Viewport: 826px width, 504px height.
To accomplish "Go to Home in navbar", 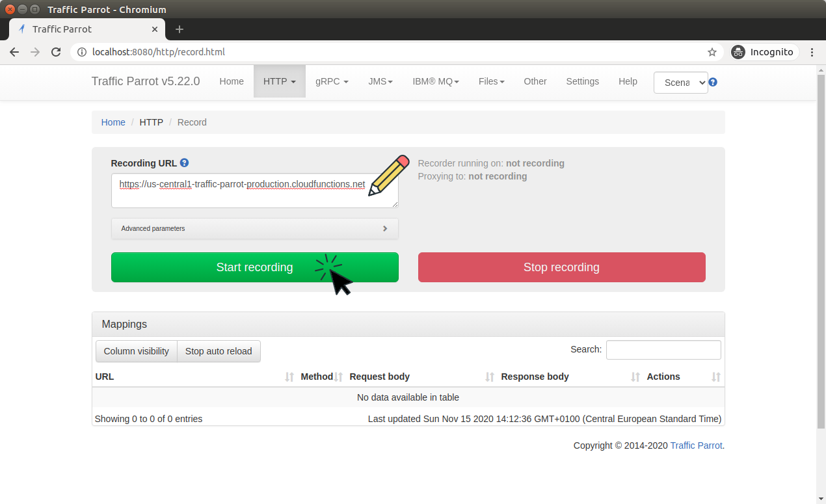I will point(232,81).
